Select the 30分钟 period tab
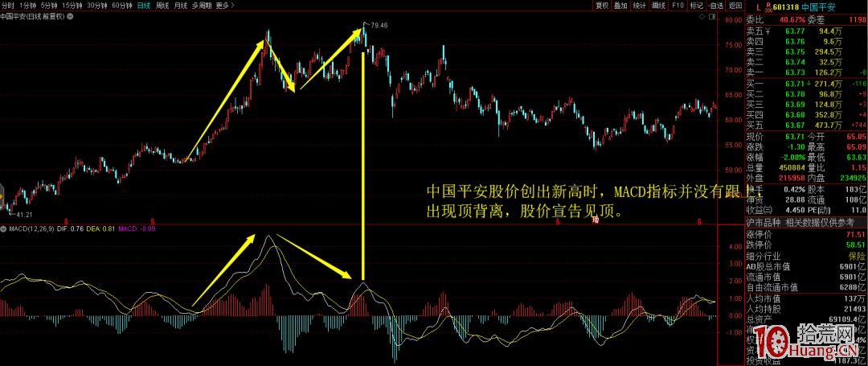Viewport: 868px width, 366px height. pyautogui.click(x=96, y=6)
